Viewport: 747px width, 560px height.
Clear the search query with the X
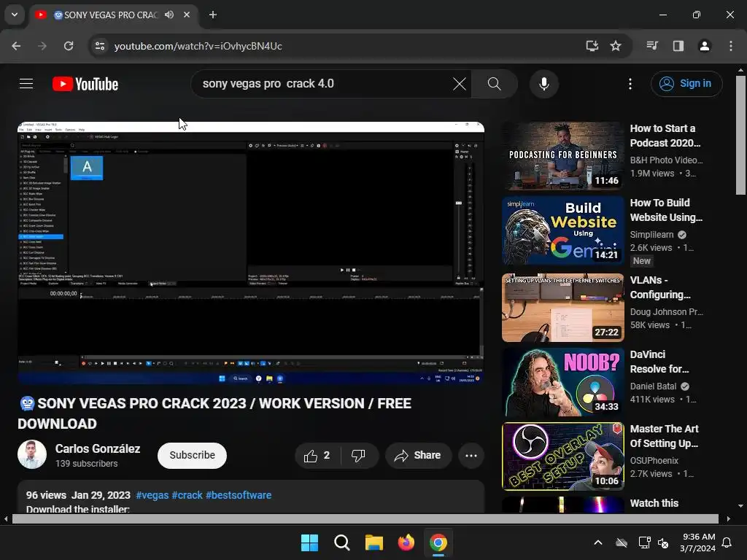460,84
